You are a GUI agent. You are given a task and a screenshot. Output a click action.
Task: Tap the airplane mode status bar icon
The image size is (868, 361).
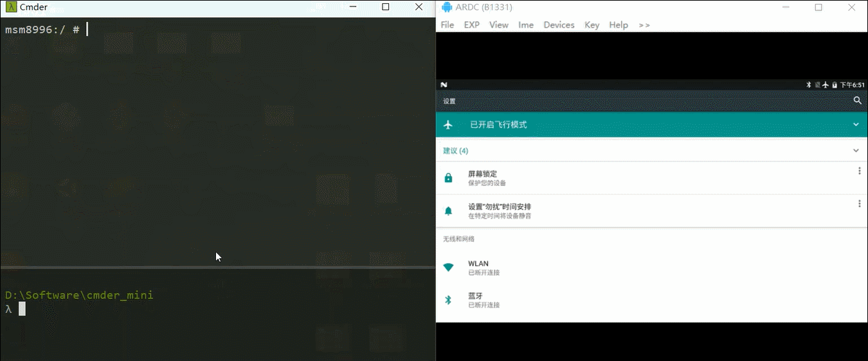(826, 84)
